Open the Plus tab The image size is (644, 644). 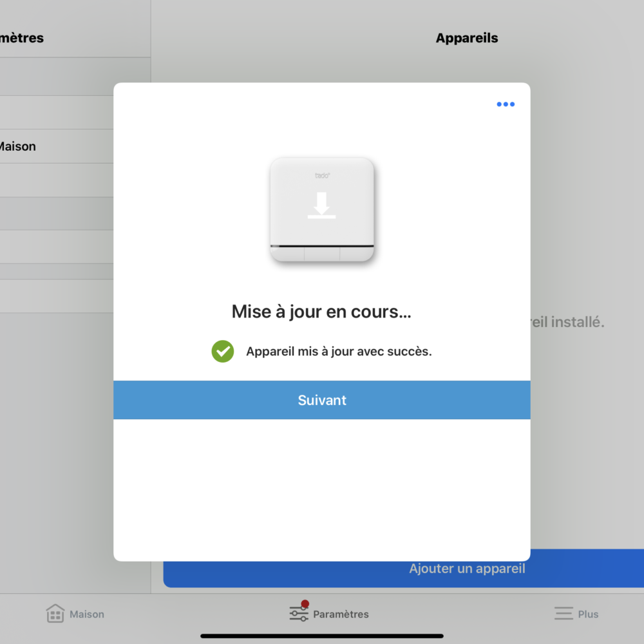click(576, 614)
